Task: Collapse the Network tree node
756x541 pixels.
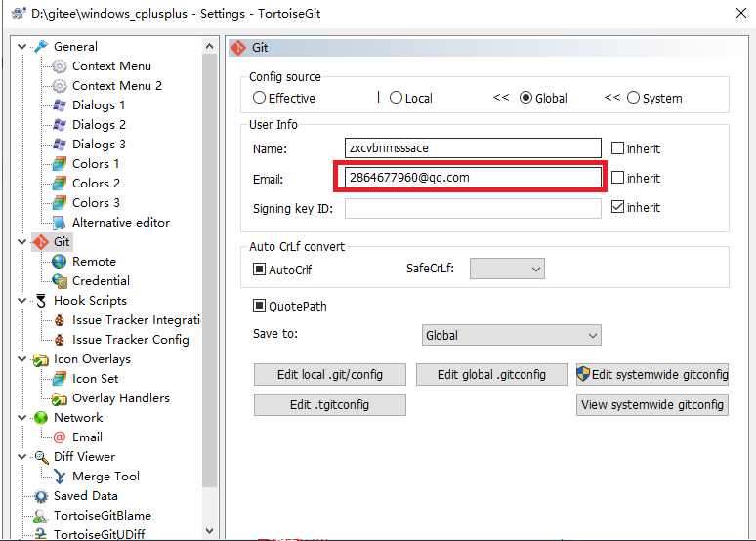Action: (21, 418)
